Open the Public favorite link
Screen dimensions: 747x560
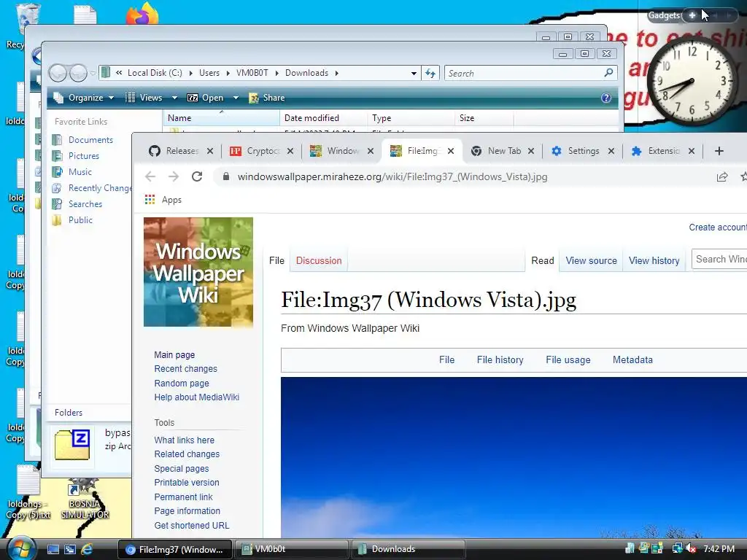tap(80, 220)
